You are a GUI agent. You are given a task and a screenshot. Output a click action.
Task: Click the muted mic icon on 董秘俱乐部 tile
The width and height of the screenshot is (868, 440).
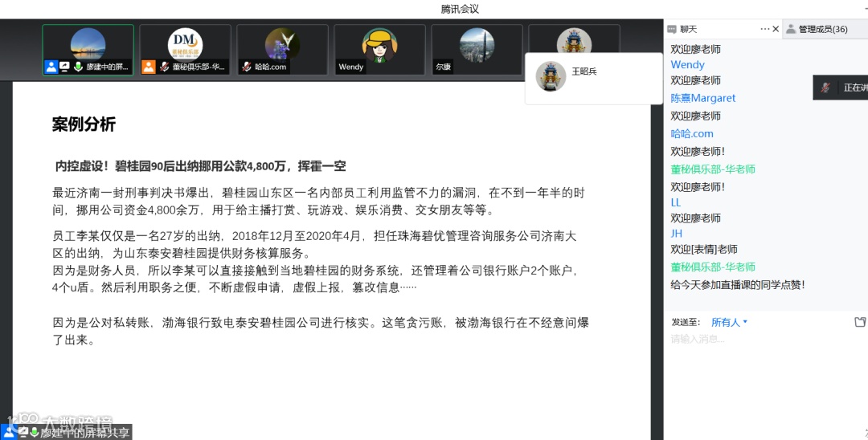(164, 67)
